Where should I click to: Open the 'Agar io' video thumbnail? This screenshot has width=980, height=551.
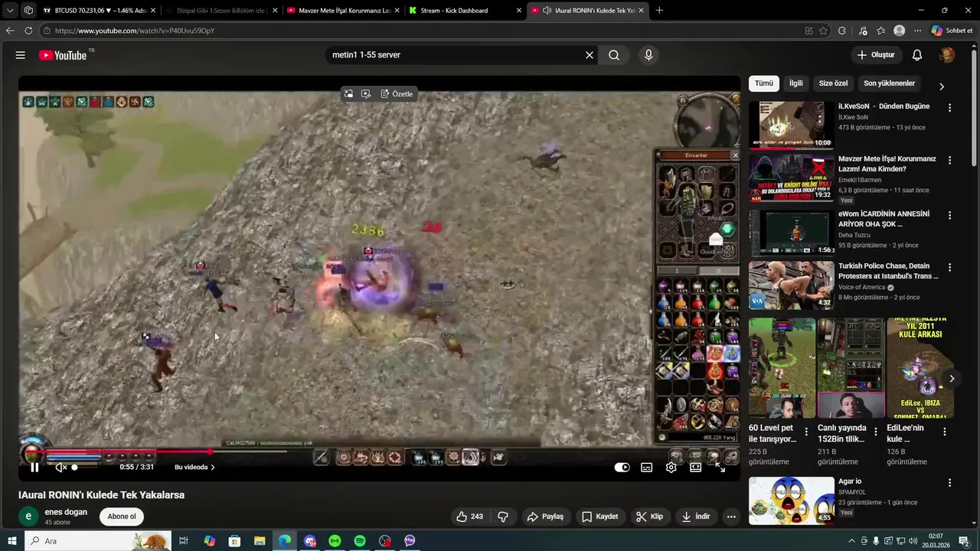791,500
